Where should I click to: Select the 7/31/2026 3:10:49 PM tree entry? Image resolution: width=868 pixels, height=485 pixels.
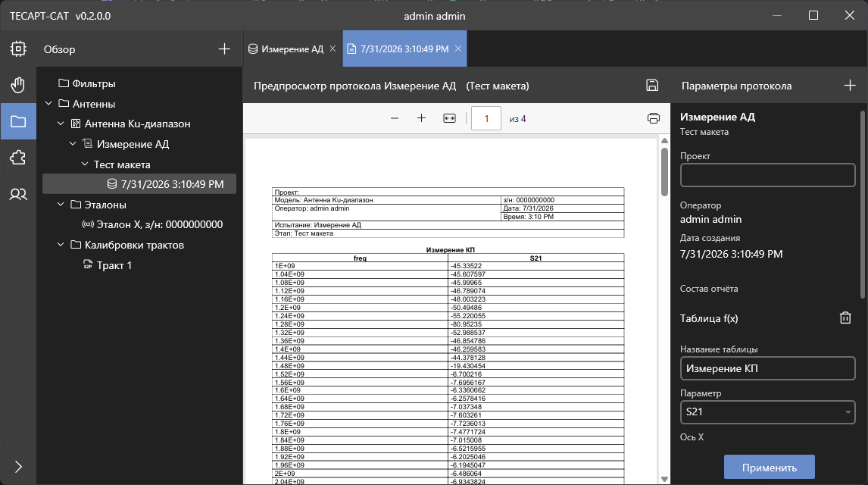pyautogui.click(x=139, y=184)
